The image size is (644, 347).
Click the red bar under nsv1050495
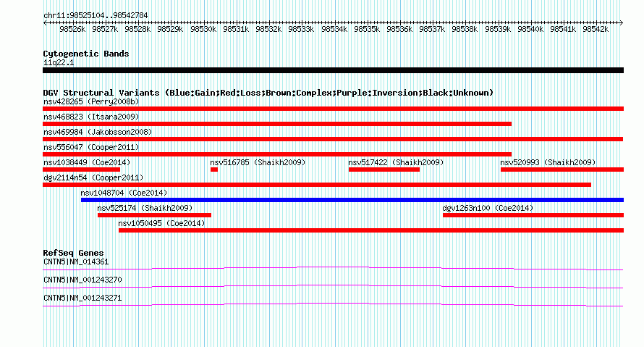[x=371, y=230]
